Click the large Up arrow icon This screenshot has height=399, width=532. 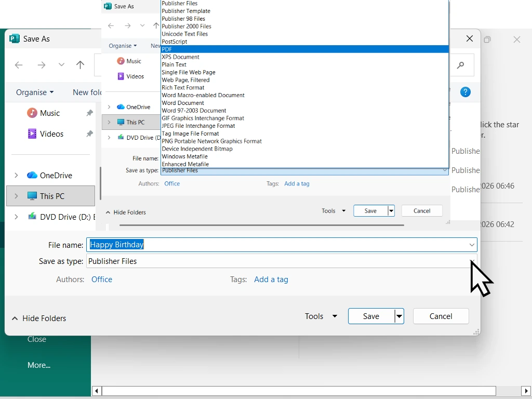tap(80, 65)
